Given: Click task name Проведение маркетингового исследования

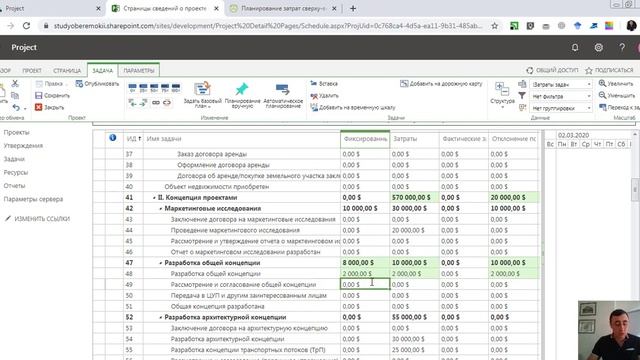Looking at the screenshot, I should pyautogui.click(x=235, y=230).
